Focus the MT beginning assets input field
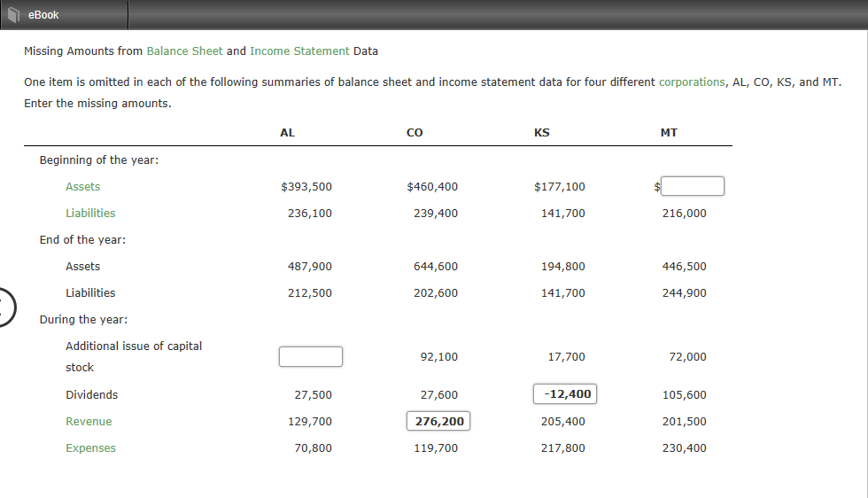The height and width of the screenshot is (498, 868). (x=693, y=186)
